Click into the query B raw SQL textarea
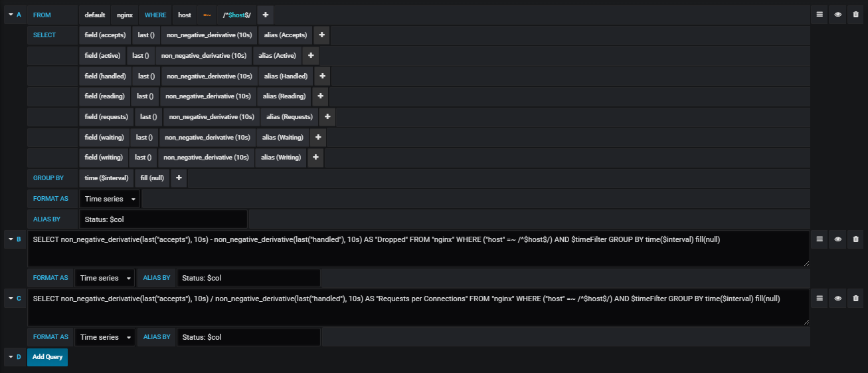Viewport: 868px width, 373px height. pos(418,249)
